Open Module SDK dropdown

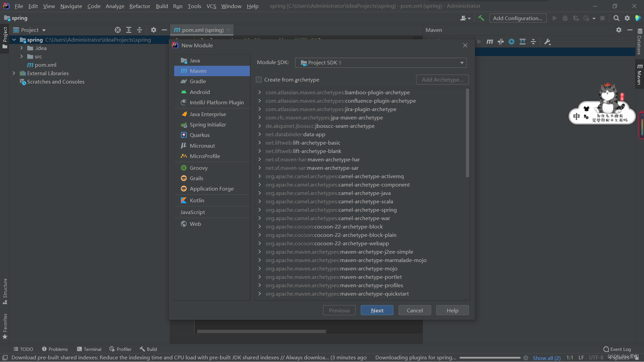pyautogui.click(x=381, y=63)
